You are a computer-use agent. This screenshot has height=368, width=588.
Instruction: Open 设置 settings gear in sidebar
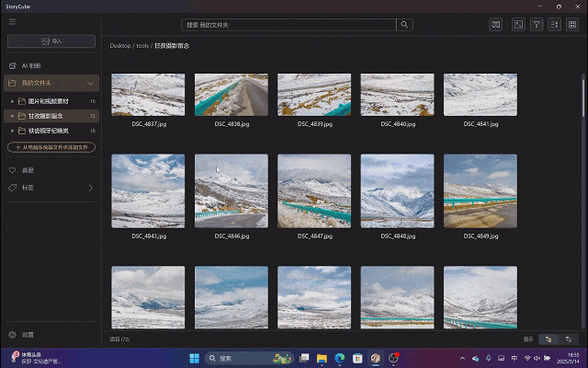13,335
